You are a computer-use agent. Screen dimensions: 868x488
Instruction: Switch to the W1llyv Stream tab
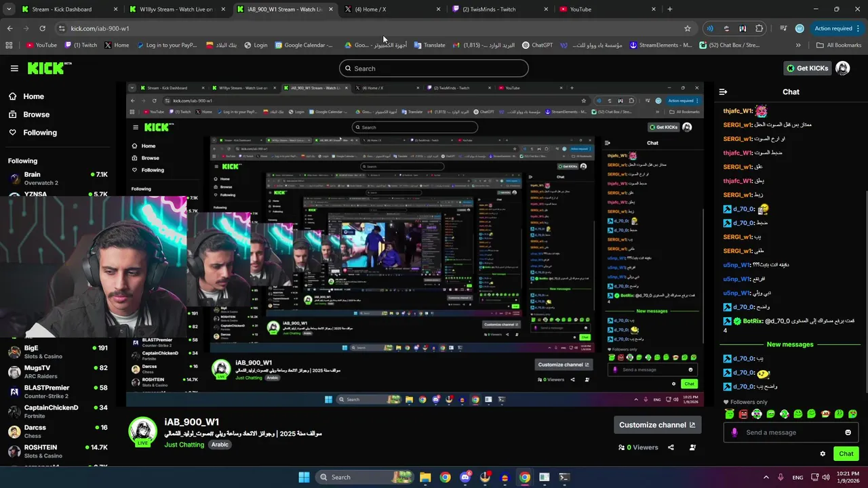tap(176, 9)
